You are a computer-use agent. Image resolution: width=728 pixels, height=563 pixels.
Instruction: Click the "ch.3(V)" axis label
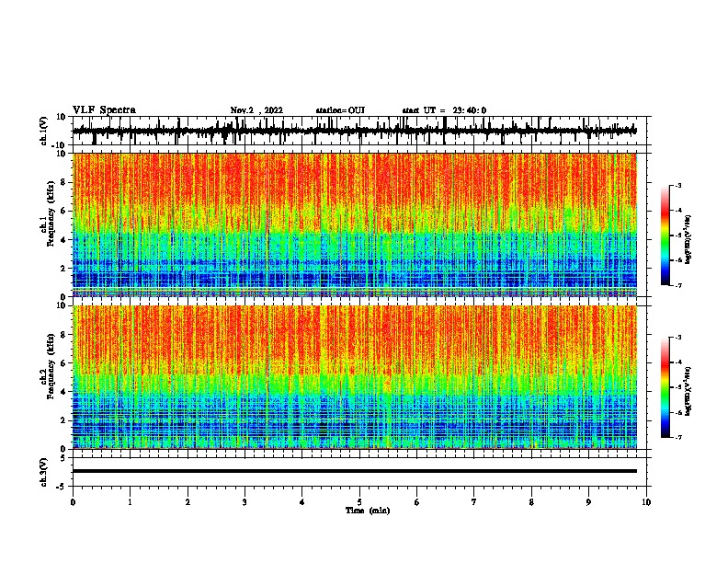click(x=44, y=472)
